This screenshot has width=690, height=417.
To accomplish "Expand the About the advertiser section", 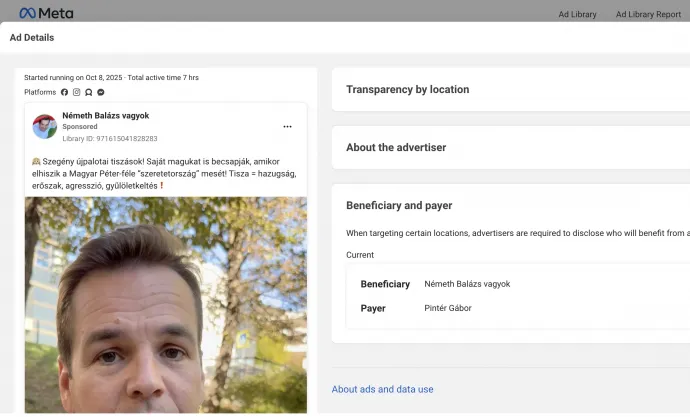I will tap(396, 147).
